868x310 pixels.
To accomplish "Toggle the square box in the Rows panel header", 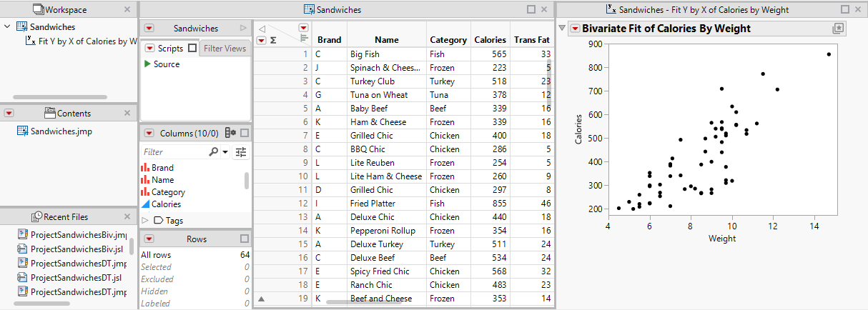I will pyautogui.click(x=245, y=239).
